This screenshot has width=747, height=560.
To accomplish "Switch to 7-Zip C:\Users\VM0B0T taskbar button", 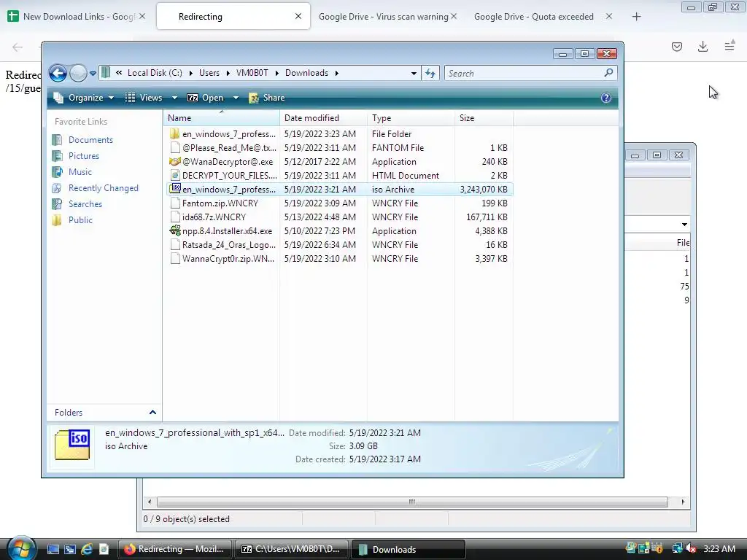I will [x=292, y=549].
